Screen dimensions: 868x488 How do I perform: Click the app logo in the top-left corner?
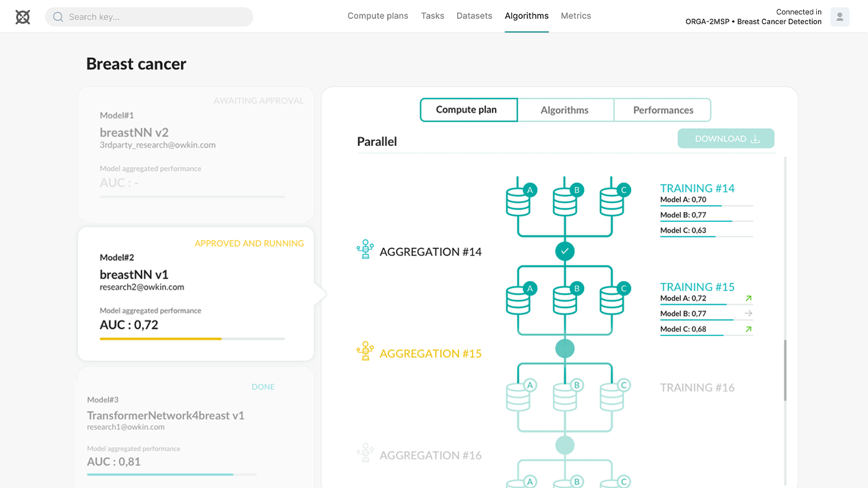[x=22, y=17]
